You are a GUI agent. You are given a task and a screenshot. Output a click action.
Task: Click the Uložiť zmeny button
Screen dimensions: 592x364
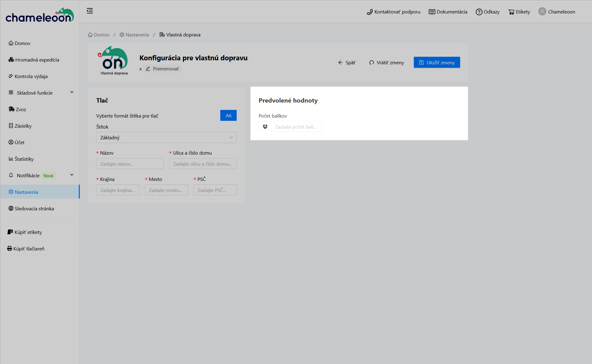click(x=437, y=62)
